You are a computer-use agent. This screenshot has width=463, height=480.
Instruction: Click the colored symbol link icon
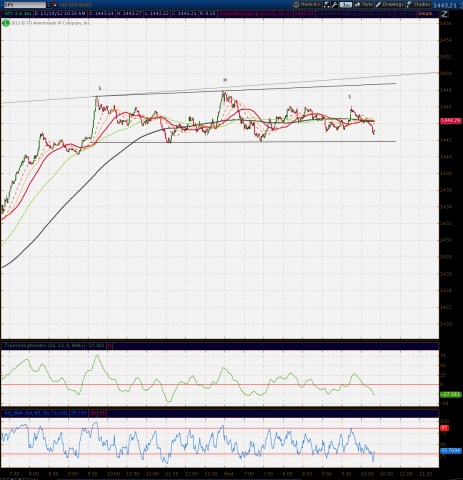coord(54,5)
